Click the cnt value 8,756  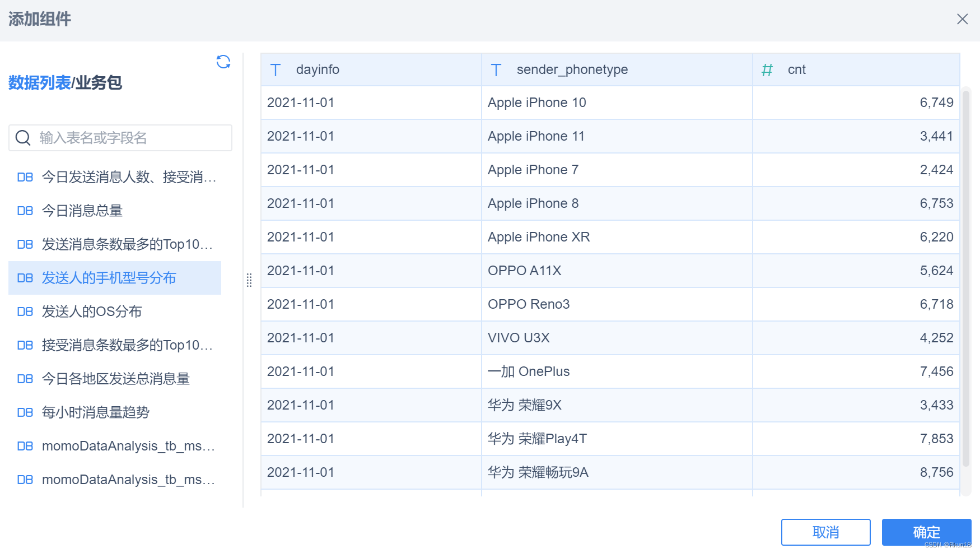936,472
